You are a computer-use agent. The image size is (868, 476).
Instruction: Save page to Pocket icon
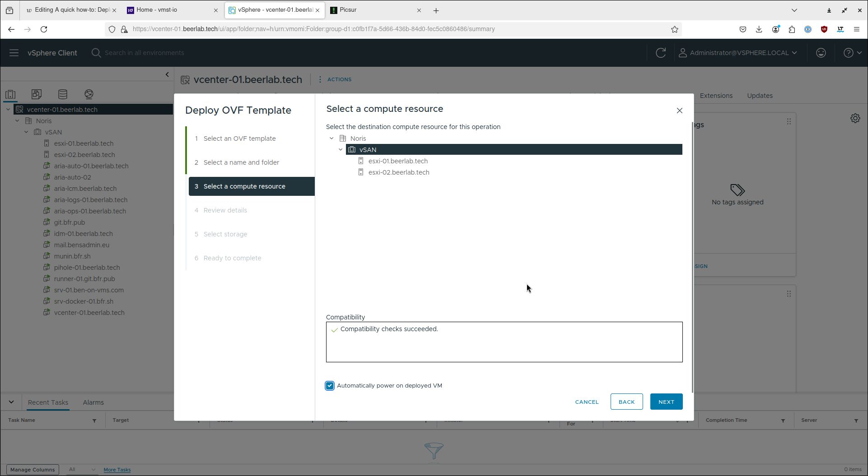[742, 29]
